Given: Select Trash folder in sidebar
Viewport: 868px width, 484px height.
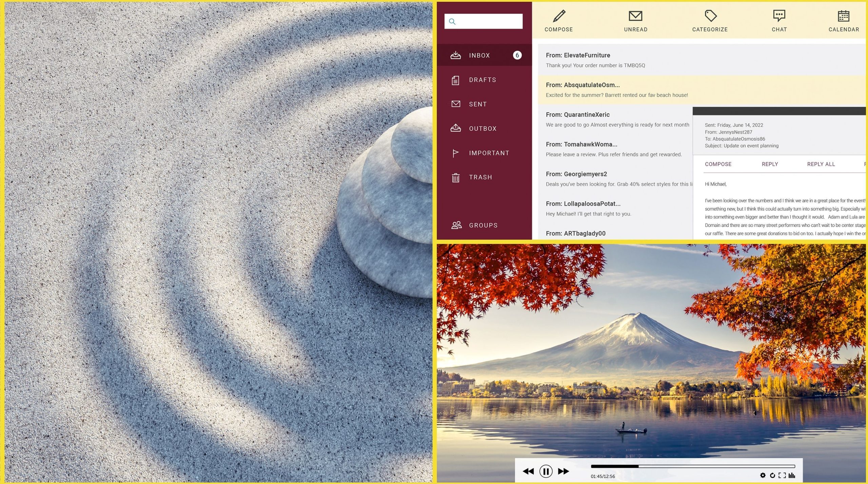Looking at the screenshot, I should (481, 177).
